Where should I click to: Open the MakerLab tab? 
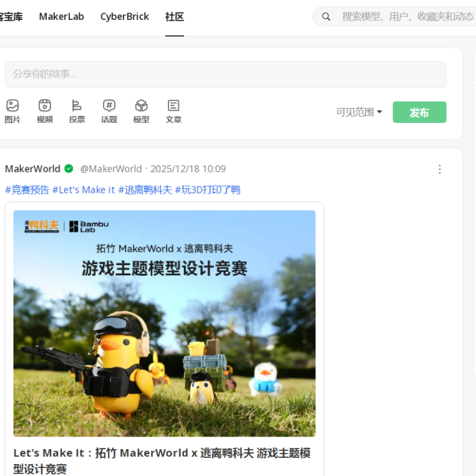61,17
